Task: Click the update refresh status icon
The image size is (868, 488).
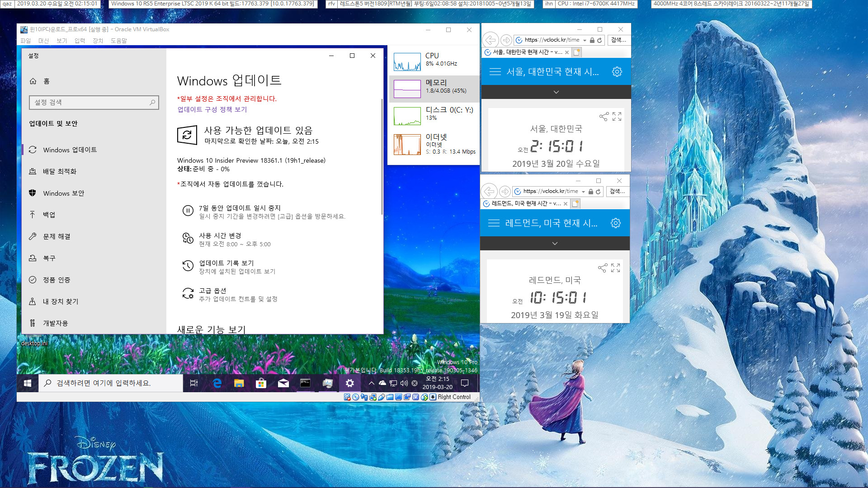Action: (x=187, y=135)
